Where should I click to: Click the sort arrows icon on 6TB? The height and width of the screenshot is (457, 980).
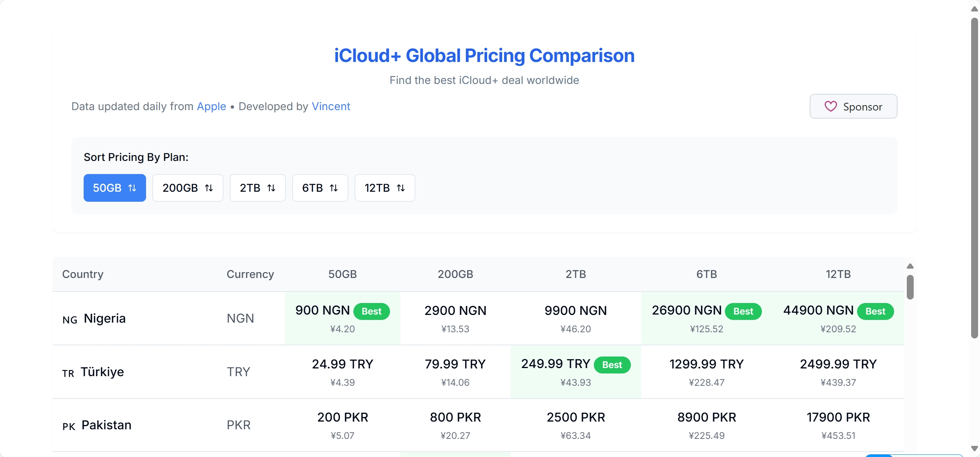[x=334, y=188]
